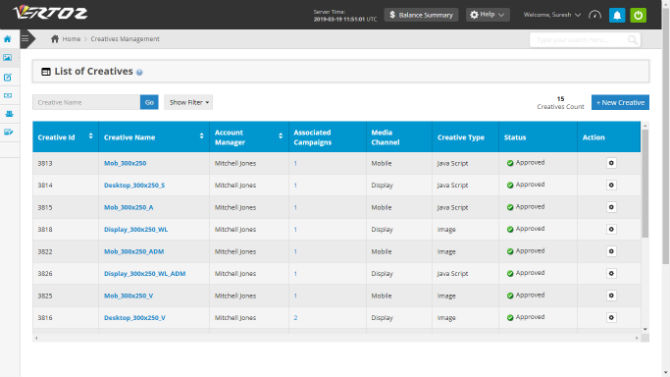Click the Go search button

click(x=149, y=102)
